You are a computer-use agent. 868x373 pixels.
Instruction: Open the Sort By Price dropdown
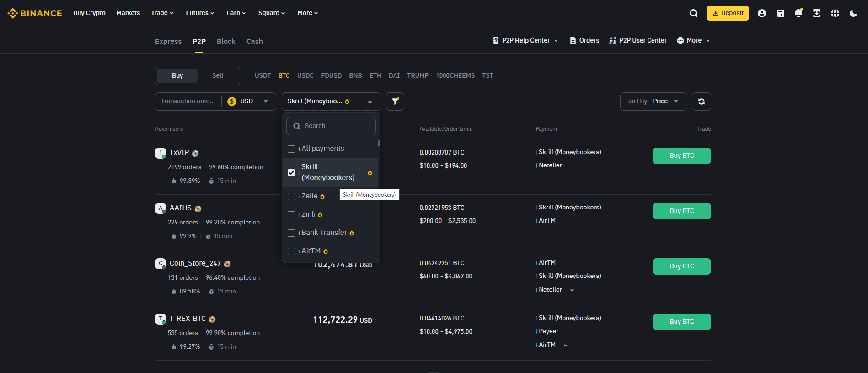(653, 101)
